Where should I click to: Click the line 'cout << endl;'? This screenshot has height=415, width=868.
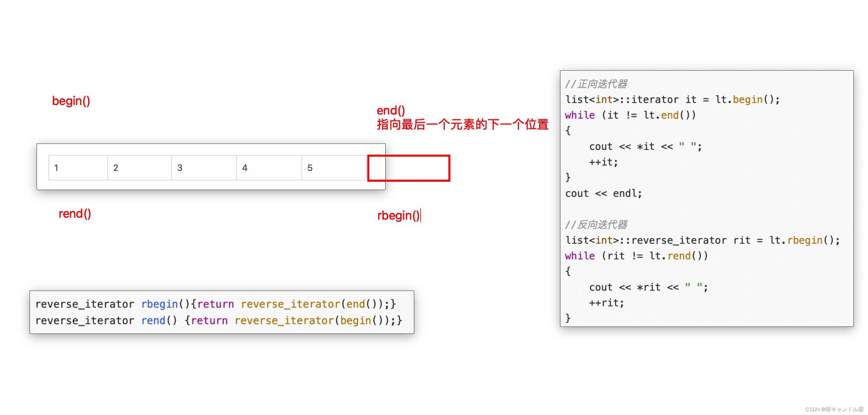coord(603,194)
